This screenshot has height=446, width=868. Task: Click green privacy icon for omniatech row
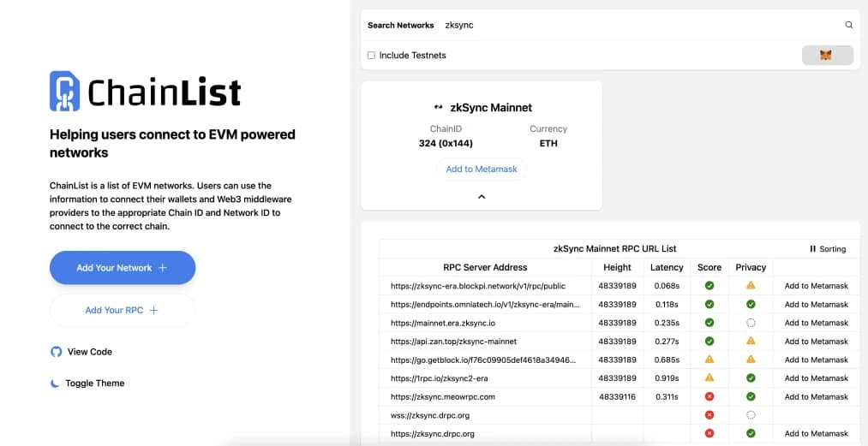coord(751,305)
